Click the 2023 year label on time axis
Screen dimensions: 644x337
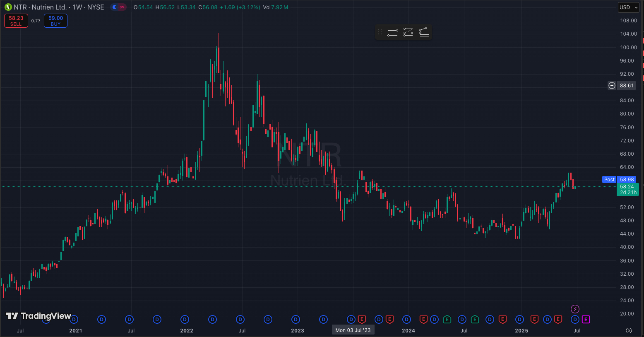[298, 330]
